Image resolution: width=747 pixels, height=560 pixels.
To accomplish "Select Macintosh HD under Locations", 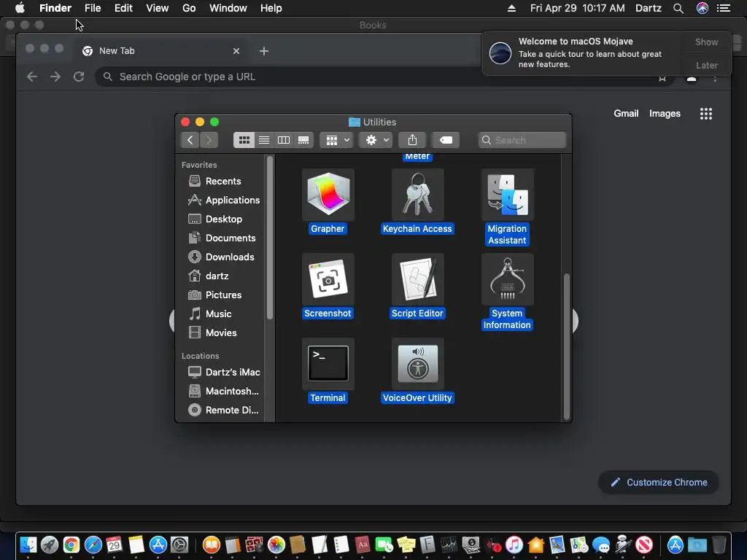I will pyautogui.click(x=222, y=391).
